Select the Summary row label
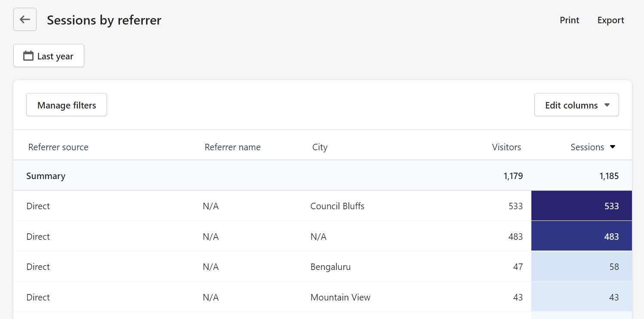The height and width of the screenshot is (319, 644). (46, 176)
